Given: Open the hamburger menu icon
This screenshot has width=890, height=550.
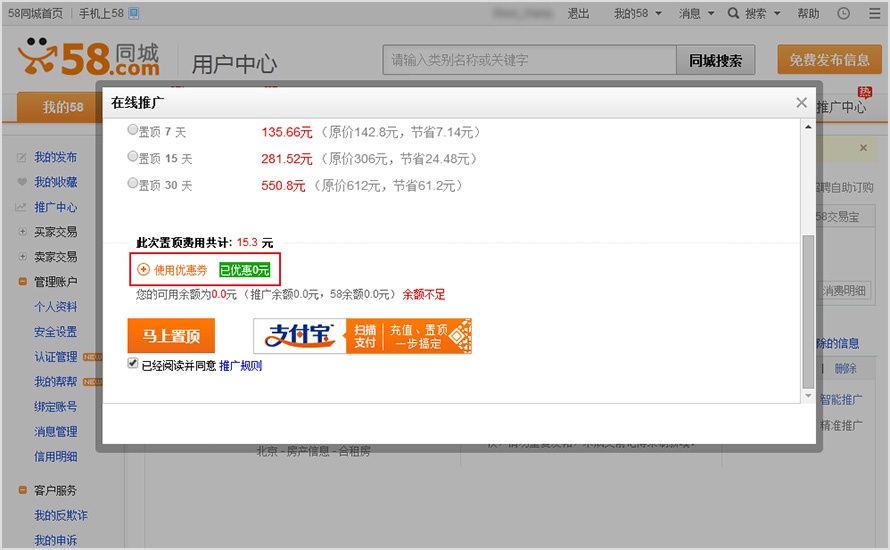Looking at the screenshot, I should pos(875,14).
